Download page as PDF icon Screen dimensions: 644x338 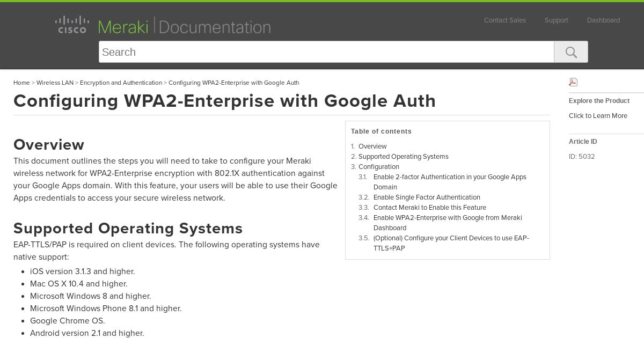coord(573,82)
